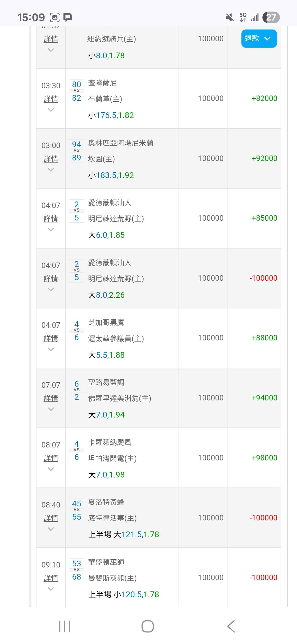The height and width of the screenshot is (644, 297).
Task: Expand chevron under 芝加哥黑鷹 bet details
Action: [x=51, y=350]
